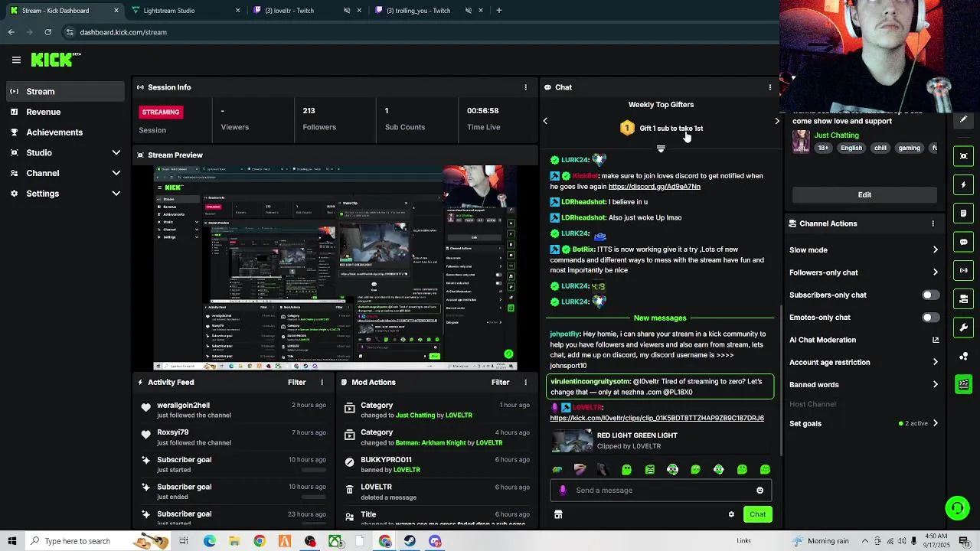Select Revenue in the sidebar
The width and height of the screenshot is (980, 551).
pyautogui.click(x=64, y=112)
